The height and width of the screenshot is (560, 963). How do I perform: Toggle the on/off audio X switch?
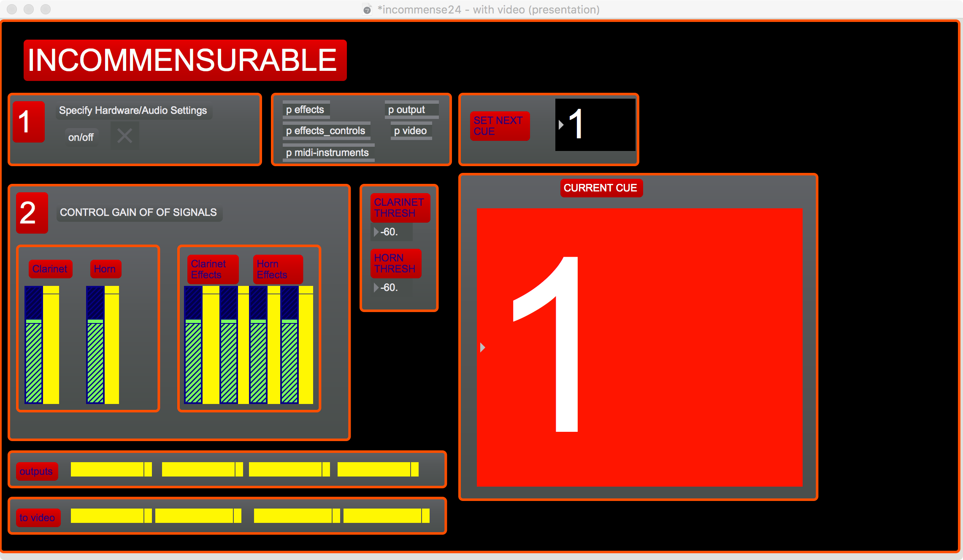click(124, 136)
